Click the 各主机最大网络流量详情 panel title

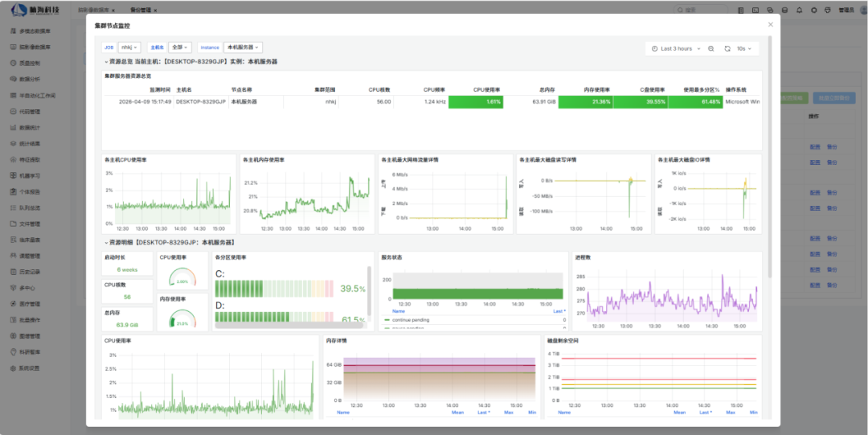coord(410,160)
